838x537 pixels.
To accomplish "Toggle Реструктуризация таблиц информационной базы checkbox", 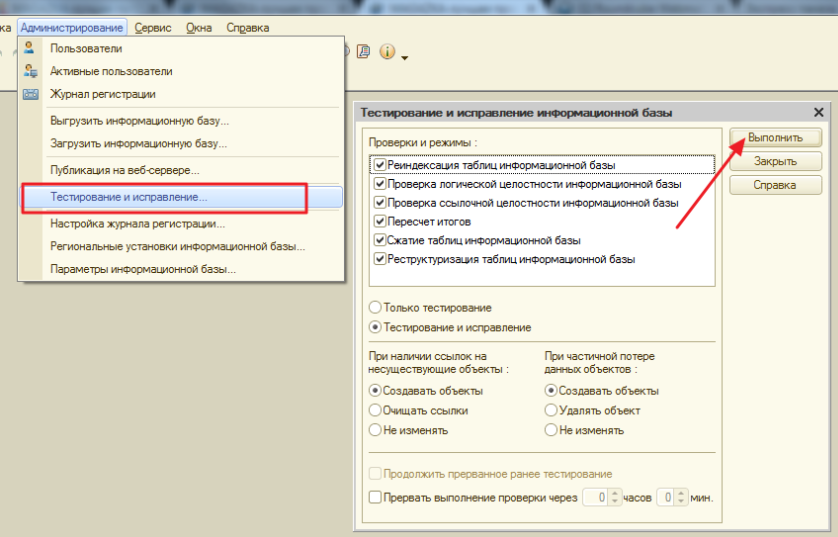I will point(380,259).
